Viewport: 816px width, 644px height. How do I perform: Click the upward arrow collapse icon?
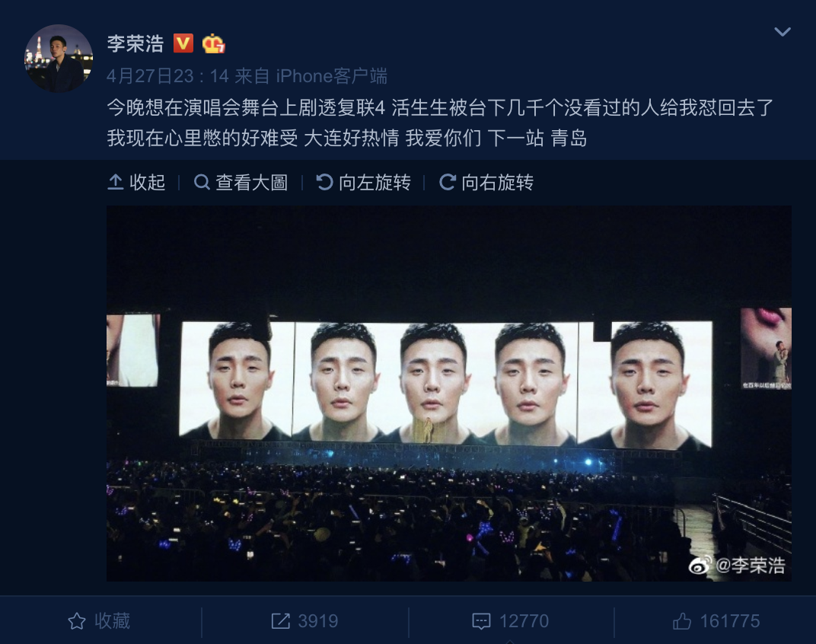[x=115, y=182]
